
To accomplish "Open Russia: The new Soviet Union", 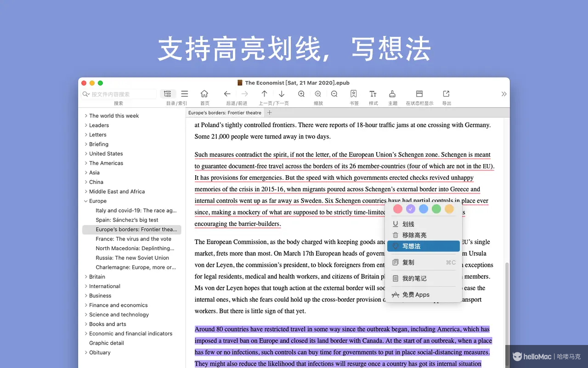I will pos(132,258).
